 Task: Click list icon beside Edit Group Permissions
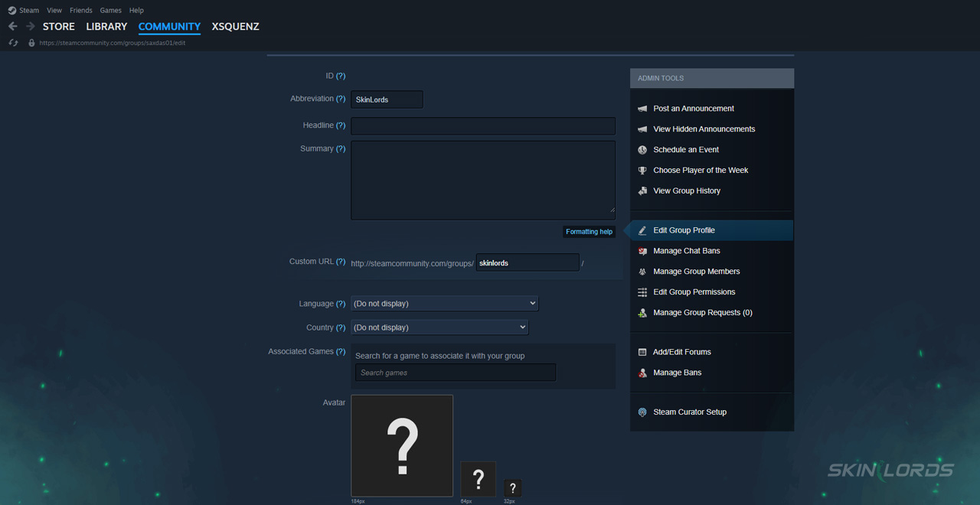tap(642, 292)
